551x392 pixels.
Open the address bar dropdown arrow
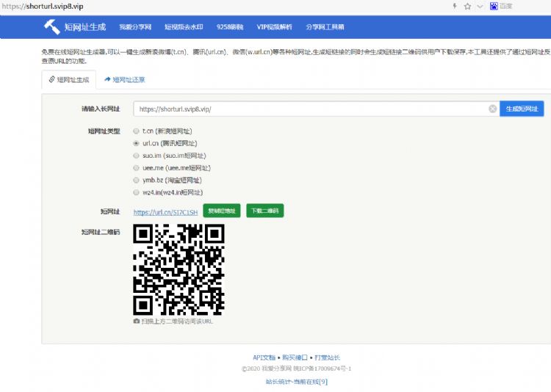(x=480, y=7)
